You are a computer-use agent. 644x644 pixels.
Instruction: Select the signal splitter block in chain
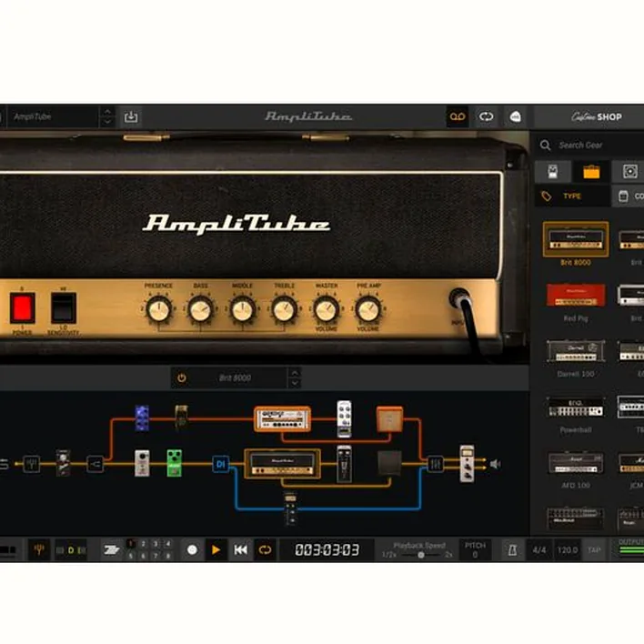pos(95,464)
